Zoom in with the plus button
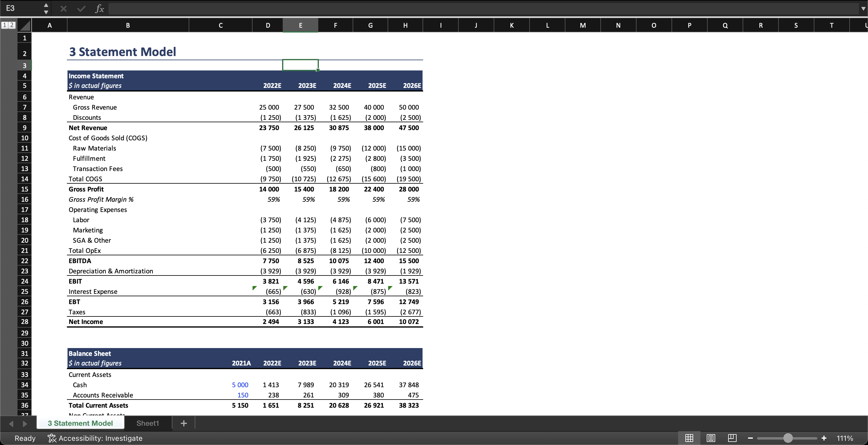Viewport: 868px width, 445px height. (x=824, y=438)
